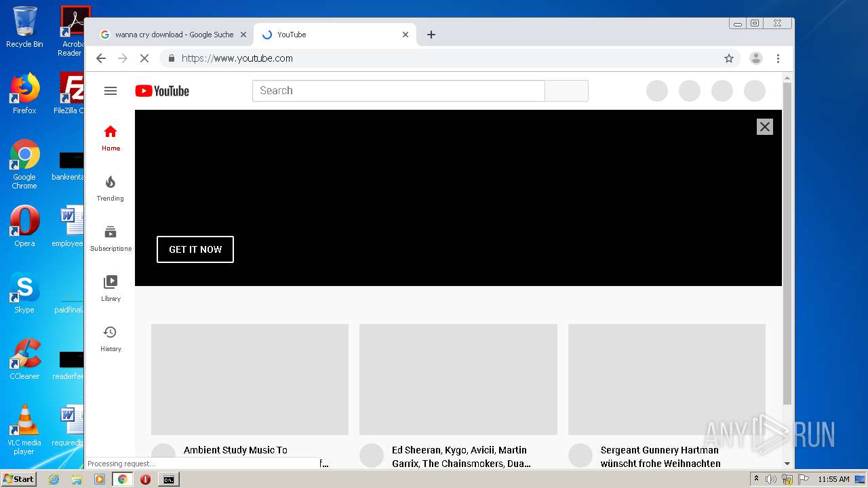Screen dimensions: 868x488
Task: Click the search submit button
Action: pos(566,91)
